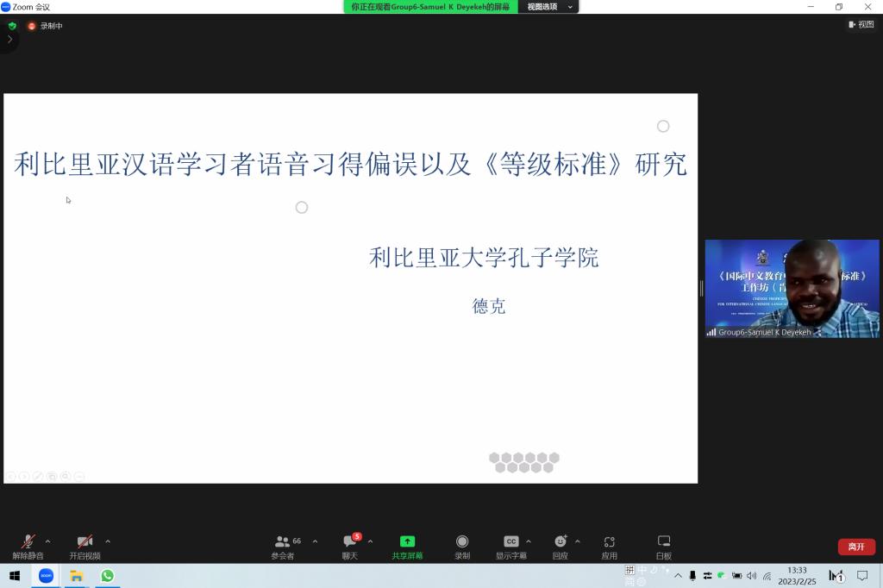The height and width of the screenshot is (588, 883).
Task: Open WhatsApp from the Windows taskbar
Action: pyautogui.click(x=107, y=576)
